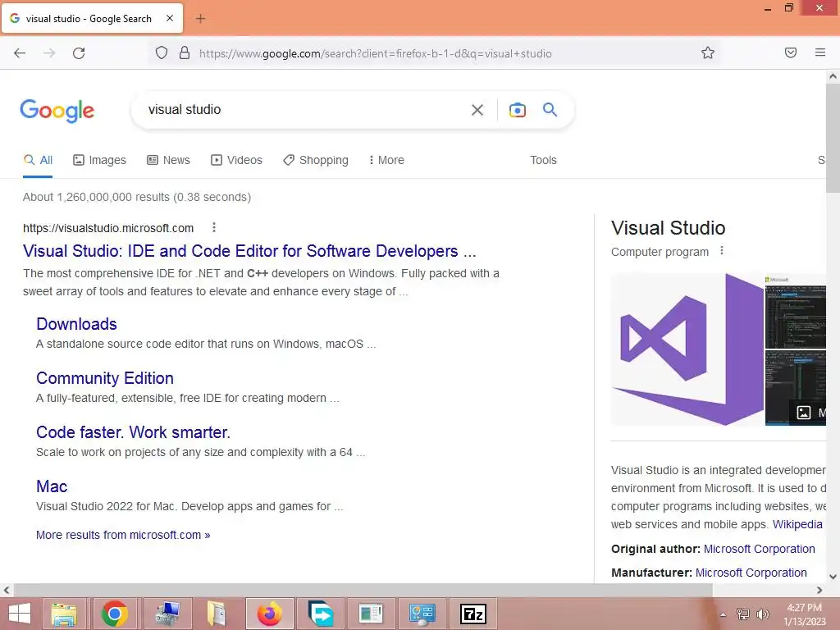Select the All search tab
This screenshot has height=630, width=840.
click(x=38, y=160)
